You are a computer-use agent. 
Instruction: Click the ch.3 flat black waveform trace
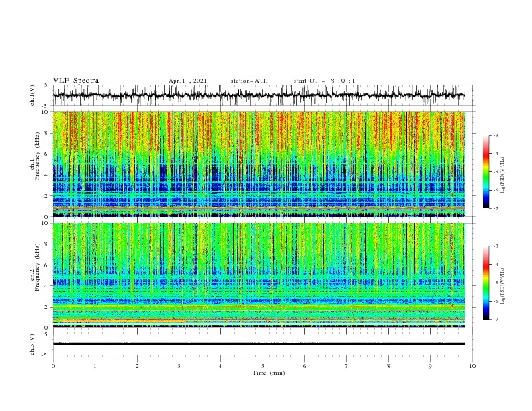[x=259, y=344]
